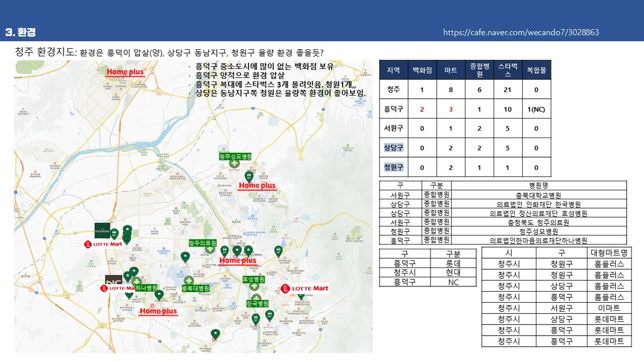The image size is (644, 362).
Task: Click Starbucks star pin between 청주의료원 and 충북대병원
Action: (x=185, y=257)
